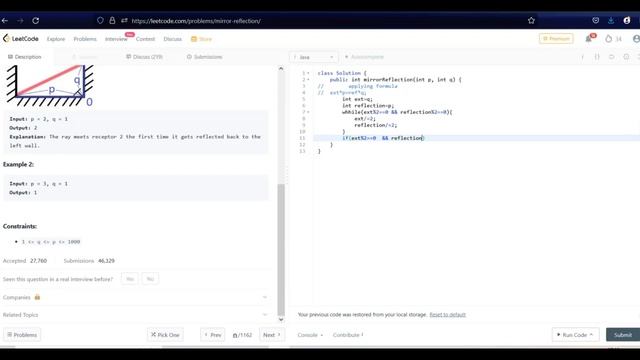Viewport: 640px width, 360px height.
Task: Click the description panel scrollbar thumb
Action: coord(281,249)
